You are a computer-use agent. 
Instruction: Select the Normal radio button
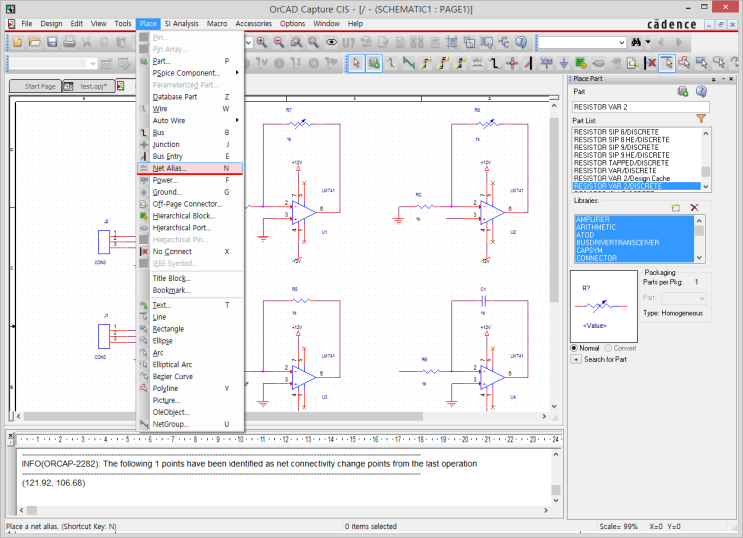(x=574, y=348)
